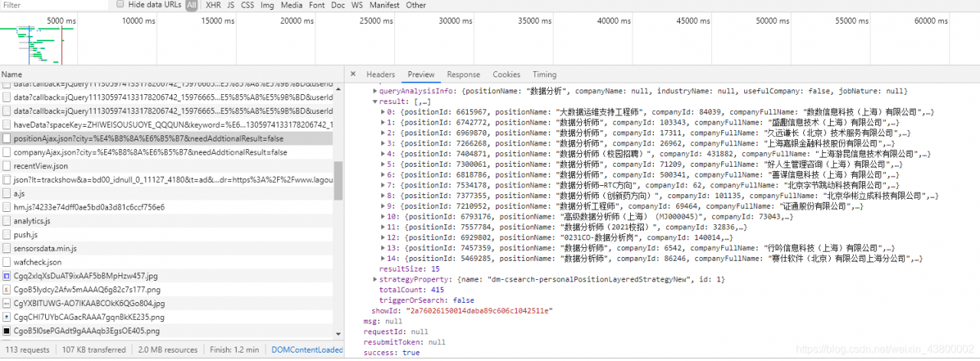Click the image thumbnail icon of CgqCHl7UYbCAGacRAAA7gqnBkKE235.png
This screenshot has height=361, width=980.
[x=7, y=317]
